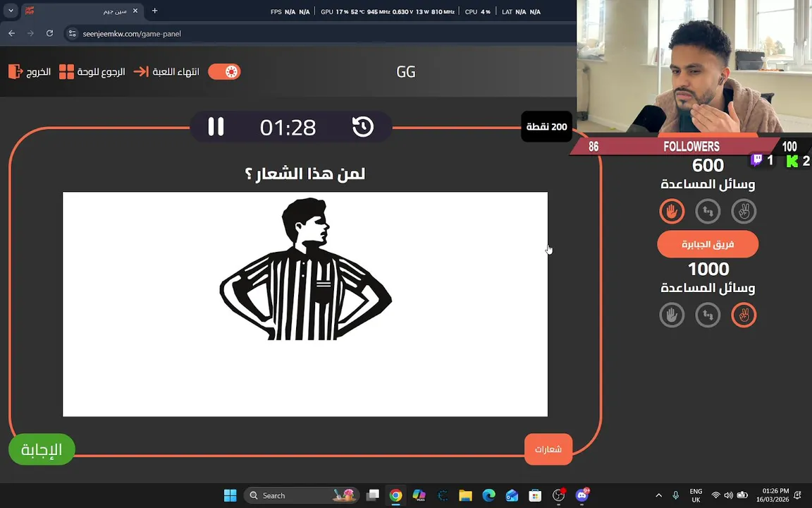
Task: Click the Twitch icon in overlay
Action: [x=756, y=160]
